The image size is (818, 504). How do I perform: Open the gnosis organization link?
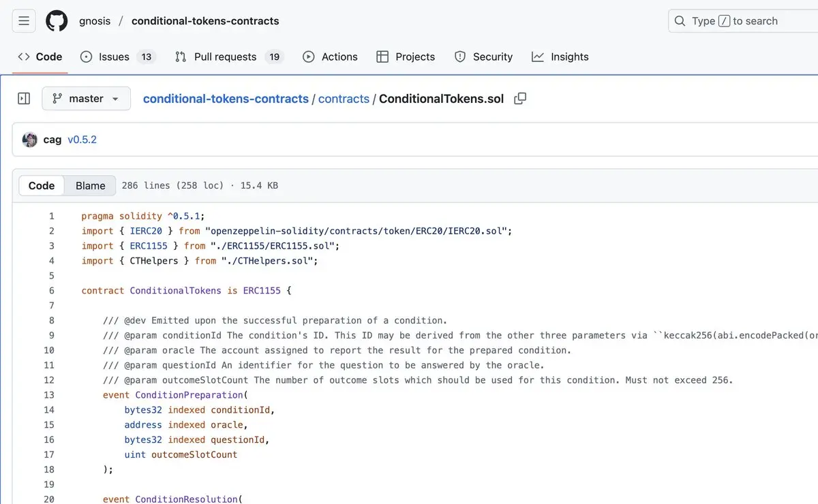point(95,21)
